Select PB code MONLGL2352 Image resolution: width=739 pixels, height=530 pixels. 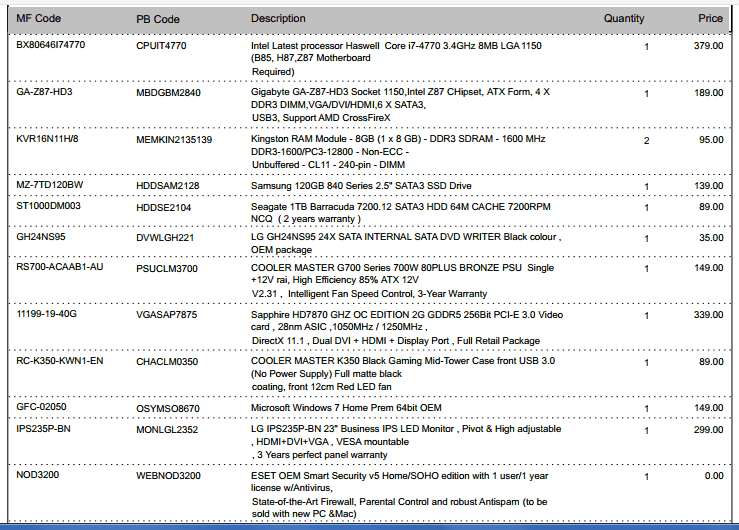[x=167, y=430]
